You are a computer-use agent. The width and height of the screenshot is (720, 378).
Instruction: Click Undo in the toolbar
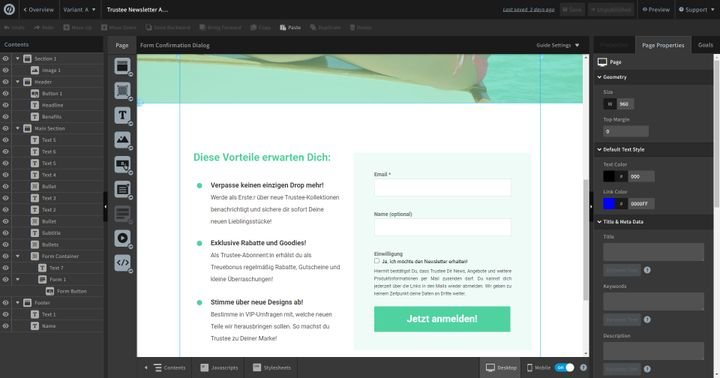(14, 28)
